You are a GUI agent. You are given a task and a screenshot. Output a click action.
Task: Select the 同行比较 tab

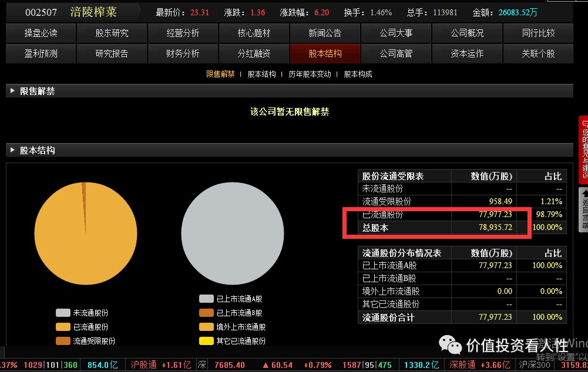537,33
